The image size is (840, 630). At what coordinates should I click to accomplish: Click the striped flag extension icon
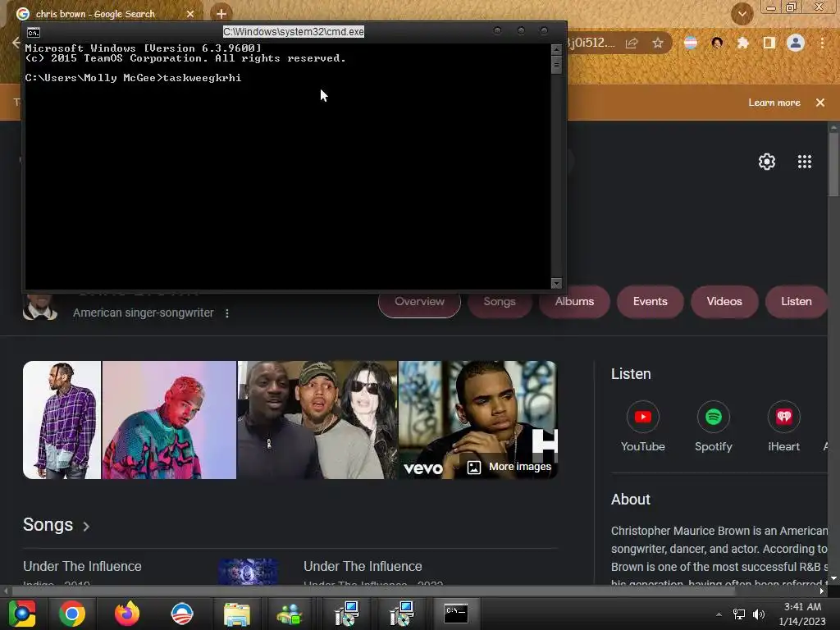point(691,43)
